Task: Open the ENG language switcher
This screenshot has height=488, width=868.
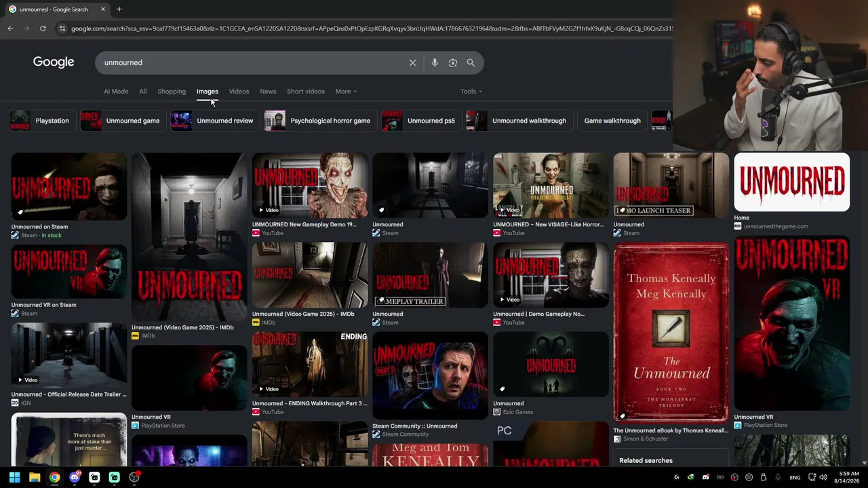Action: click(795, 478)
